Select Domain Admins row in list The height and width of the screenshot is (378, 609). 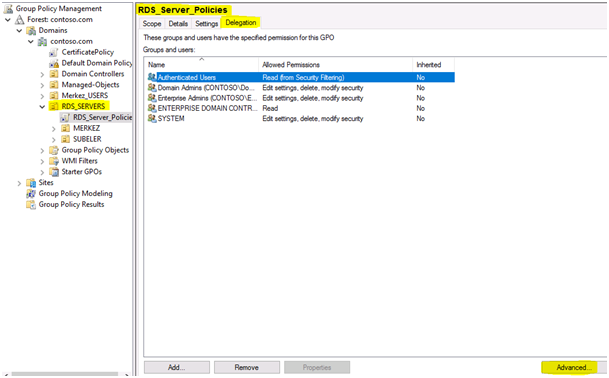(299, 88)
